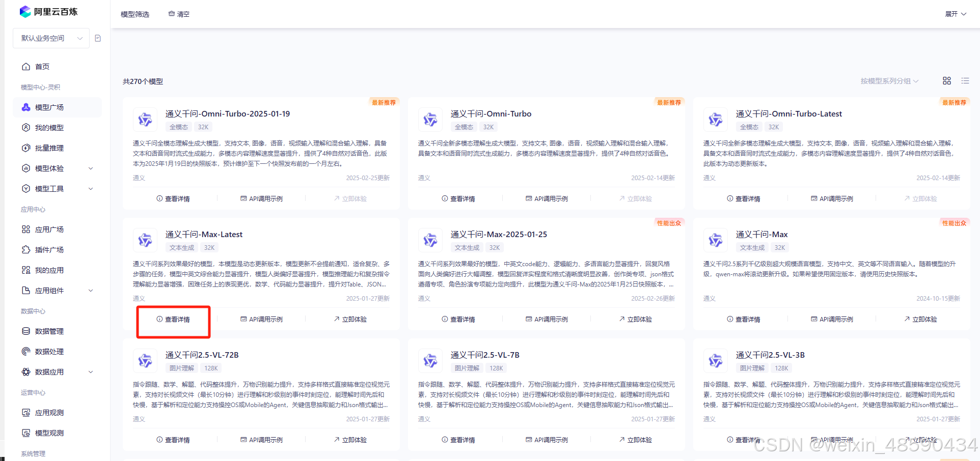Viewport: 980px width, 461px height.
Task: Click 全模态 tag on 通义千问-Omni-Turbo-2025-01-19
Action: (x=179, y=127)
